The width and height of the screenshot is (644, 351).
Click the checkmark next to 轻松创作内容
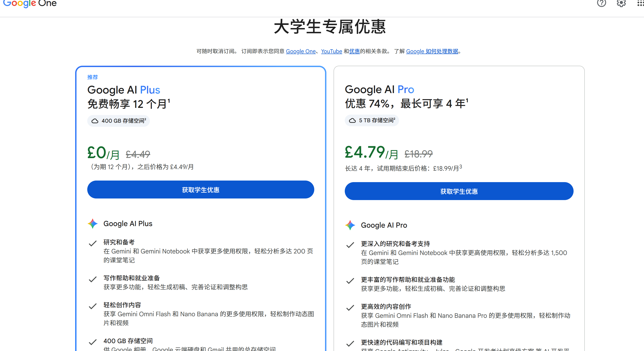pyautogui.click(x=93, y=306)
